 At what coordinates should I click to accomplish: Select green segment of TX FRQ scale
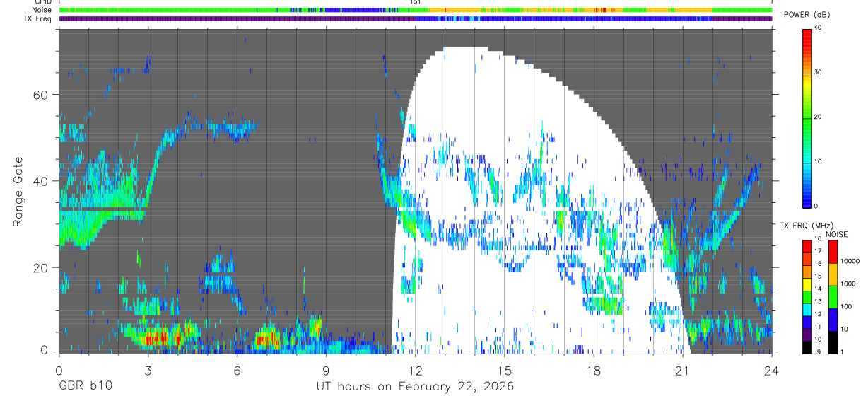click(807, 297)
